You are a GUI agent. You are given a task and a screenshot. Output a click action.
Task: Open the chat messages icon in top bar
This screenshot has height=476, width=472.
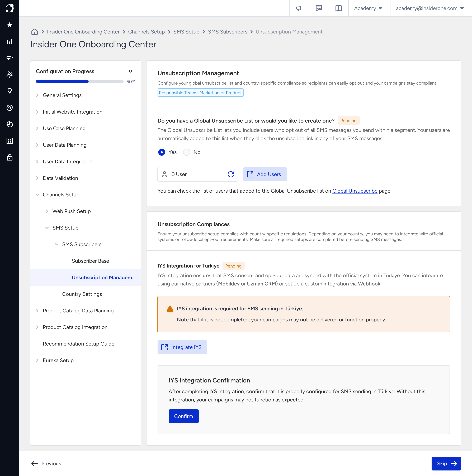tap(319, 8)
